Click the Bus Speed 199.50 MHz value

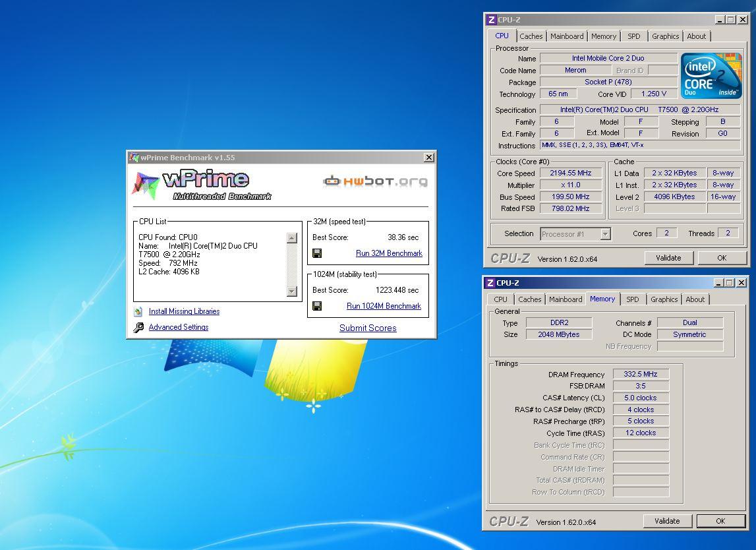[x=571, y=197]
